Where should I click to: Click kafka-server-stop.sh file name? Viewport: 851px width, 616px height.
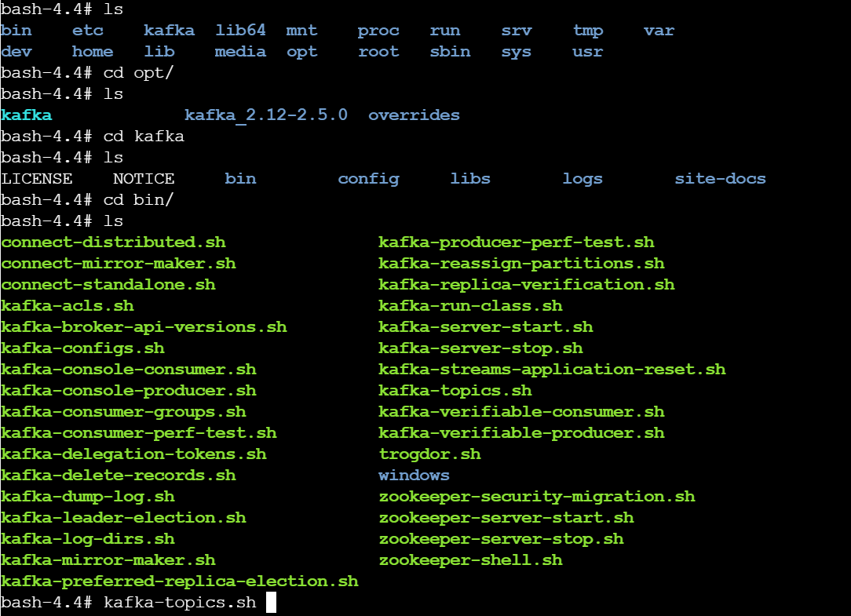(x=480, y=348)
